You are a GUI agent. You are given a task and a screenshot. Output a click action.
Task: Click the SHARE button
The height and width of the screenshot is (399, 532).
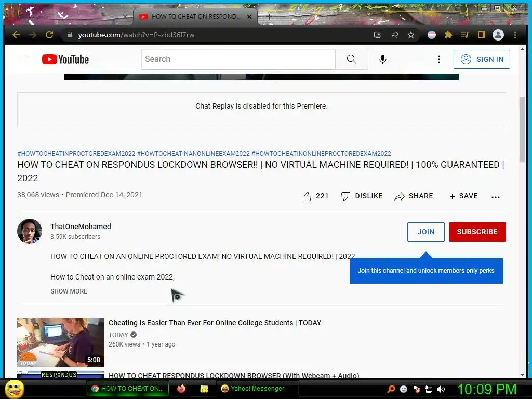click(414, 196)
